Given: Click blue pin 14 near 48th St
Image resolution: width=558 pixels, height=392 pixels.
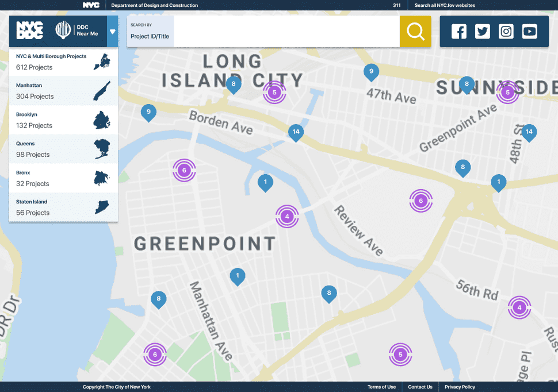Looking at the screenshot, I should 529,133.
